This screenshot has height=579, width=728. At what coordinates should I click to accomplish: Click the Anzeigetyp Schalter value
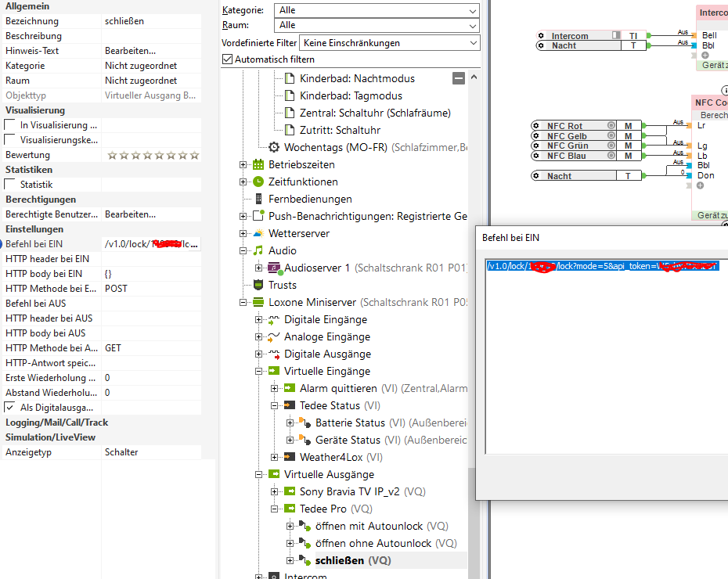pyautogui.click(x=151, y=452)
